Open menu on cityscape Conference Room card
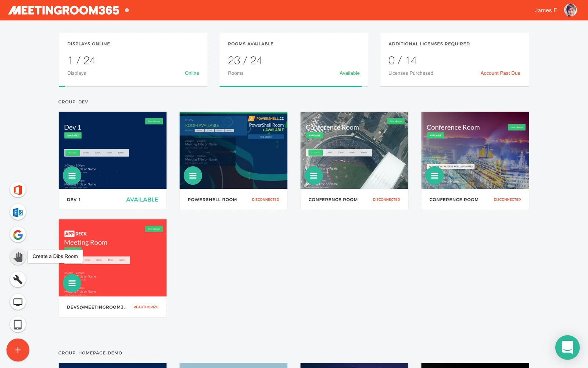Viewport: 588px width, 368px height. [x=434, y=176]
